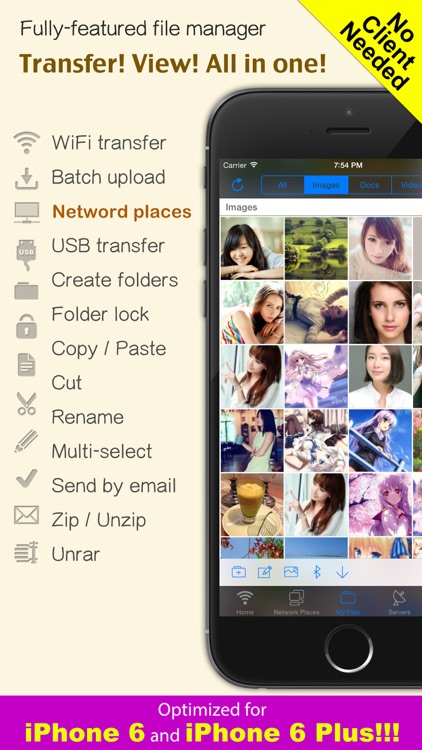Image resolution: width=422 pixels, height=750 pixels.
Task: Click the 'Create folders' label
Action: (115, 280)
